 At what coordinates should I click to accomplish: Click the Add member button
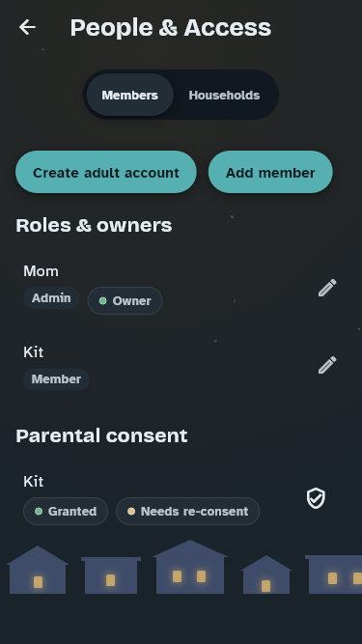point(270,172)
